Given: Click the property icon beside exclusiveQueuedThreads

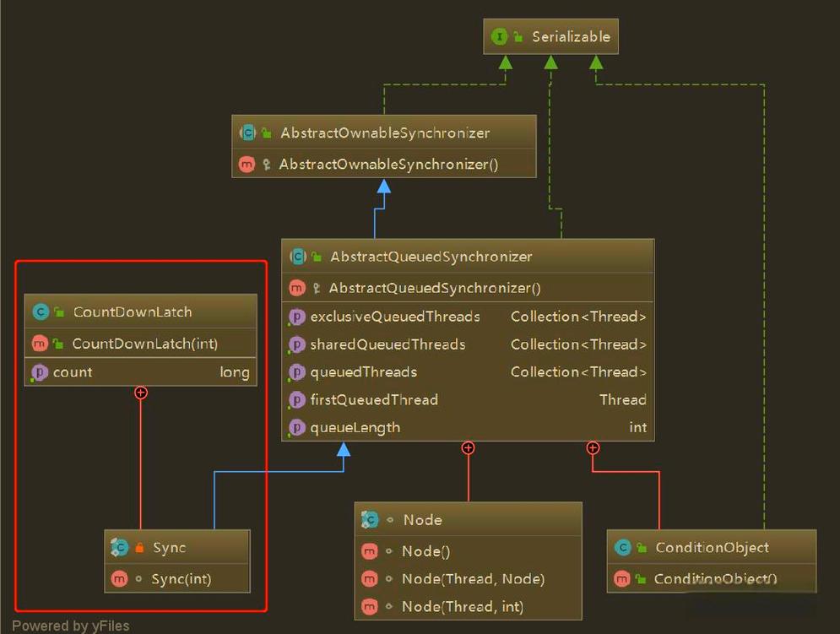Looking at the screenshot, I should [296, 317].
